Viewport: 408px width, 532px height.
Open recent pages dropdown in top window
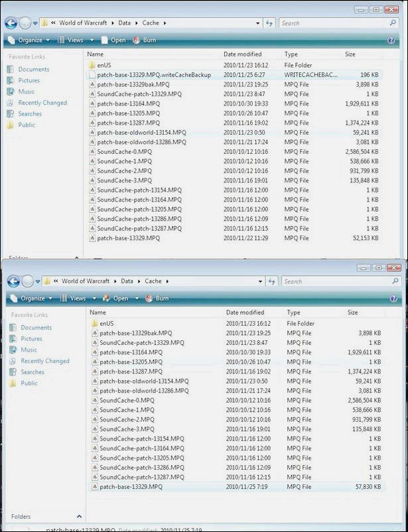pos(35,23)
